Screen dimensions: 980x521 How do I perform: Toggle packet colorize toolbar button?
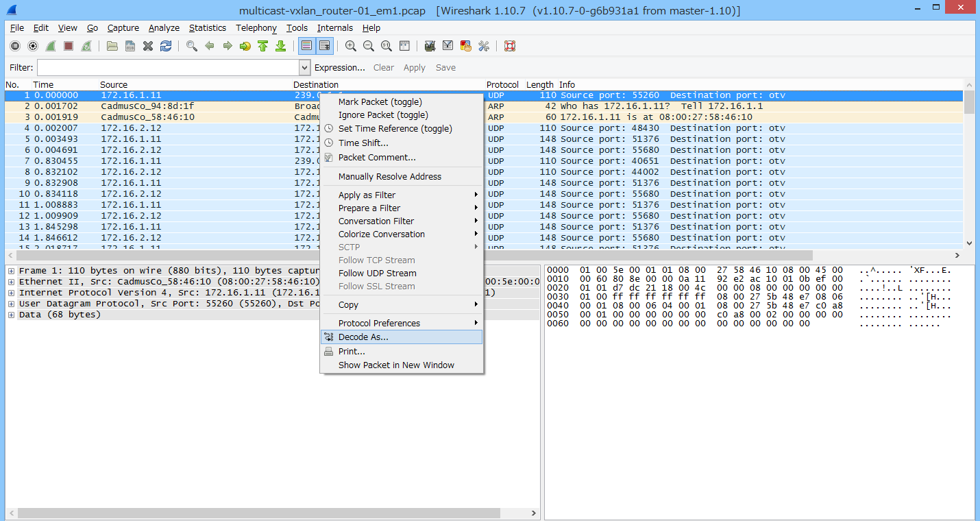coord(306,46)
